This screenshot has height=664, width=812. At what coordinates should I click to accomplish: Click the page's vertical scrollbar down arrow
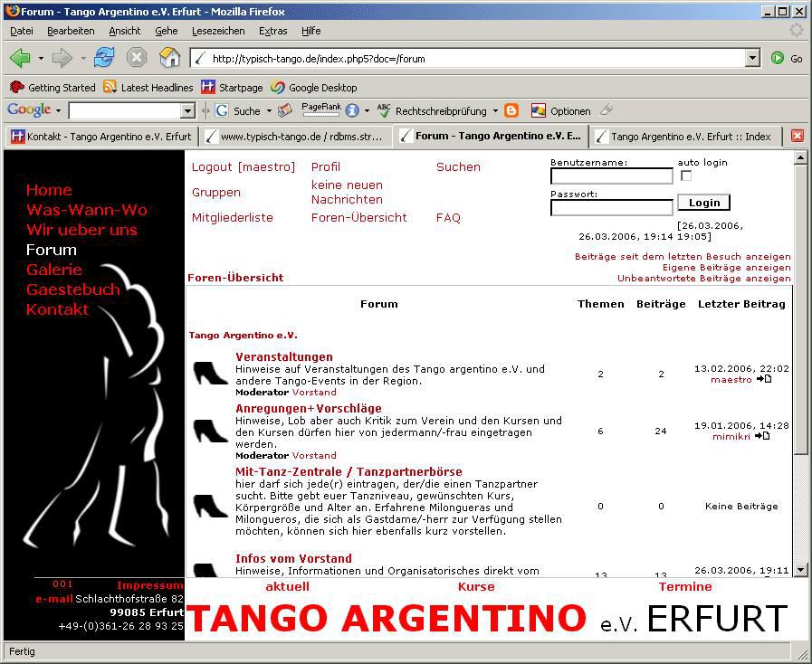tap(800, 570)
